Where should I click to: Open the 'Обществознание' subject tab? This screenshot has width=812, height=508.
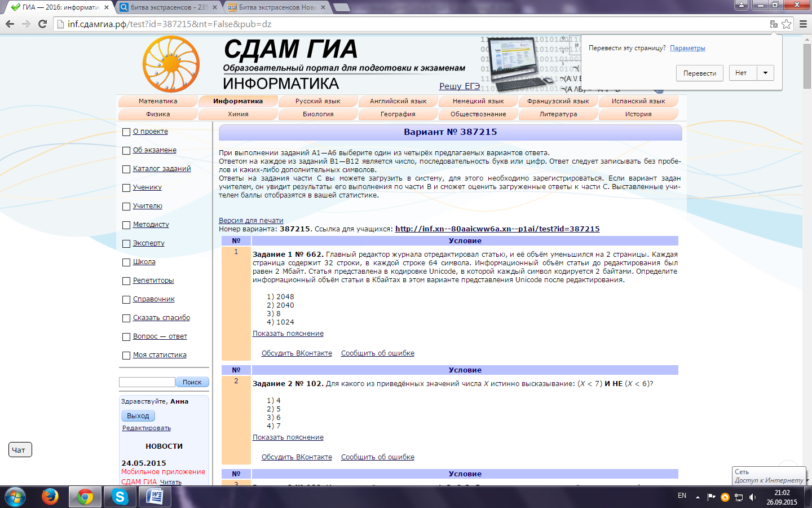point(478,114)
